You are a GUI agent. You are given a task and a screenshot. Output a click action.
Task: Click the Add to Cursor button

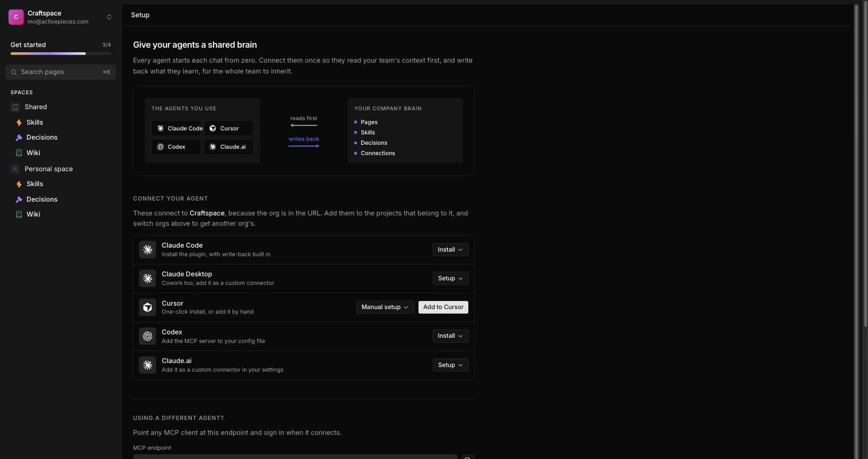(x=443, y=307)
